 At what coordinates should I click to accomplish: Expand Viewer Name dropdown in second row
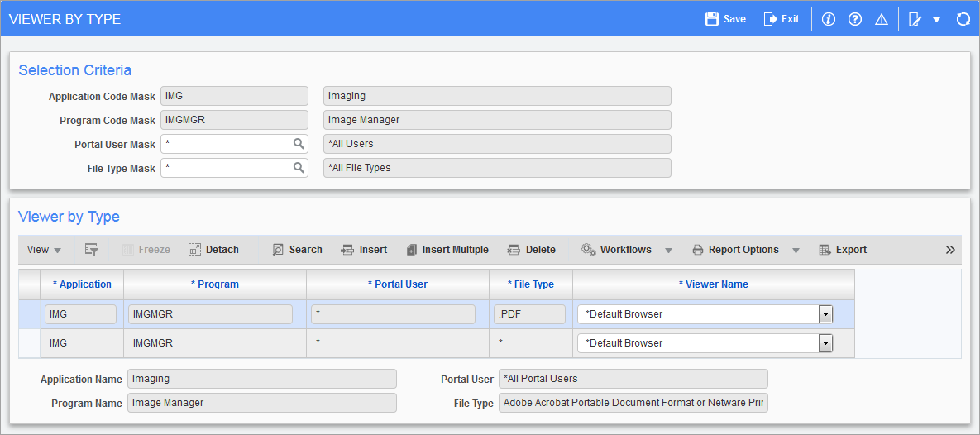(825, 343)
